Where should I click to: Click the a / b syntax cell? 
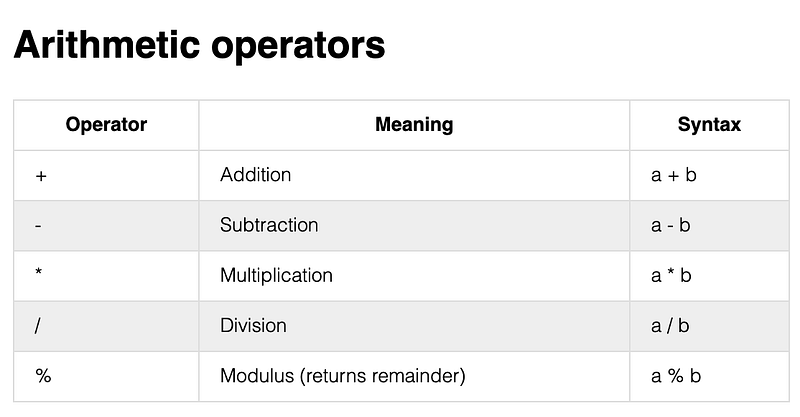tap(710, 326)
